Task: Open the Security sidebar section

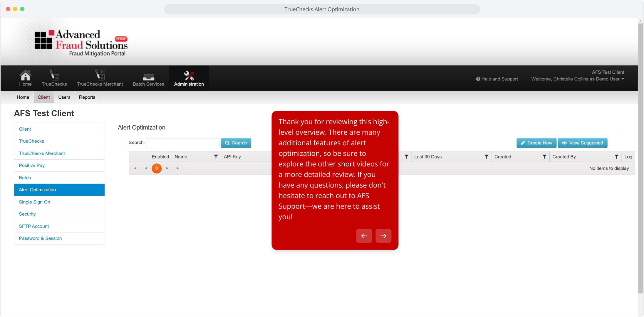Action: (59, 214)
